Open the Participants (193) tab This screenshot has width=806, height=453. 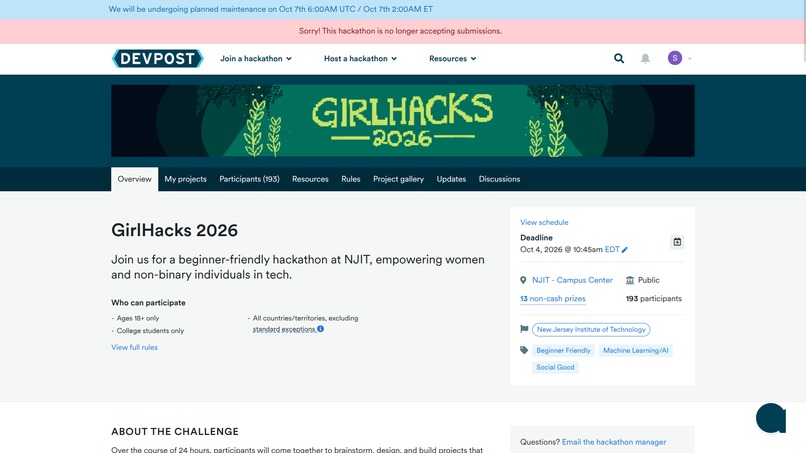point(249,179)
